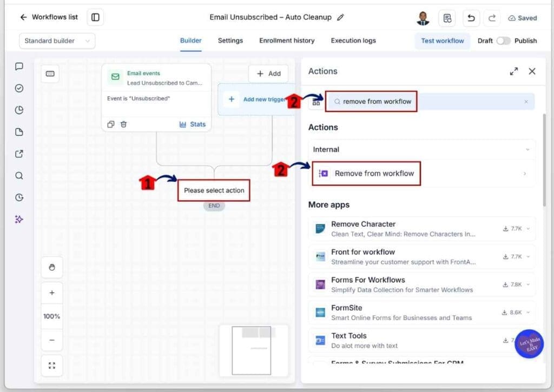Zoom out the canvas with minus
The image size is (554, 392).
[x=52, y=340]
